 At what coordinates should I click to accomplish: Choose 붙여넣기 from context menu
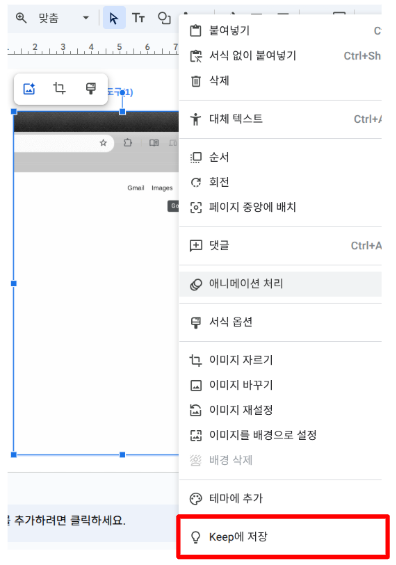pyautogui.click(x=280, y=31)
